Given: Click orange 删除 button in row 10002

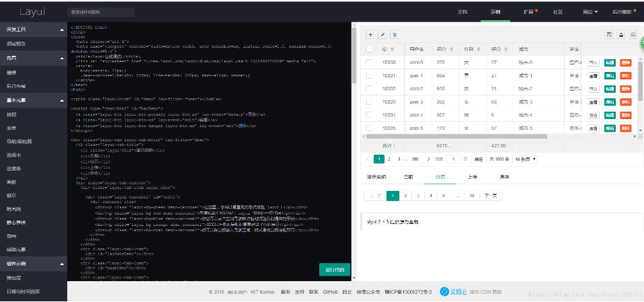Looking at the screenshot, I should click(x=626, y=89).
